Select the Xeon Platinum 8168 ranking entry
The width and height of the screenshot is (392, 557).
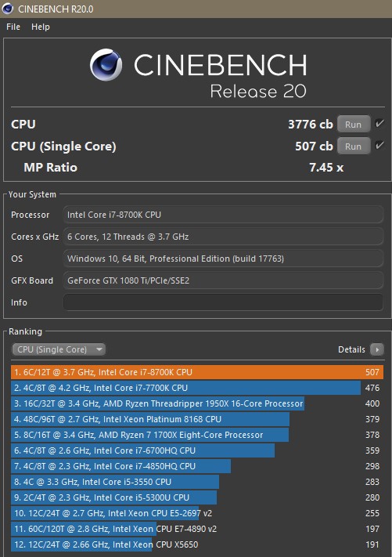197,419
